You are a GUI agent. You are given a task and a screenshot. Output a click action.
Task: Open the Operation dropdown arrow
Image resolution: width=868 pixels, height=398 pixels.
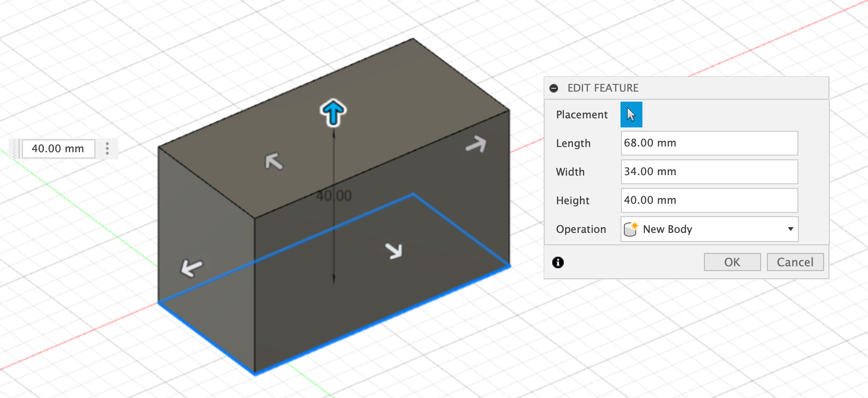pos(790,229)
